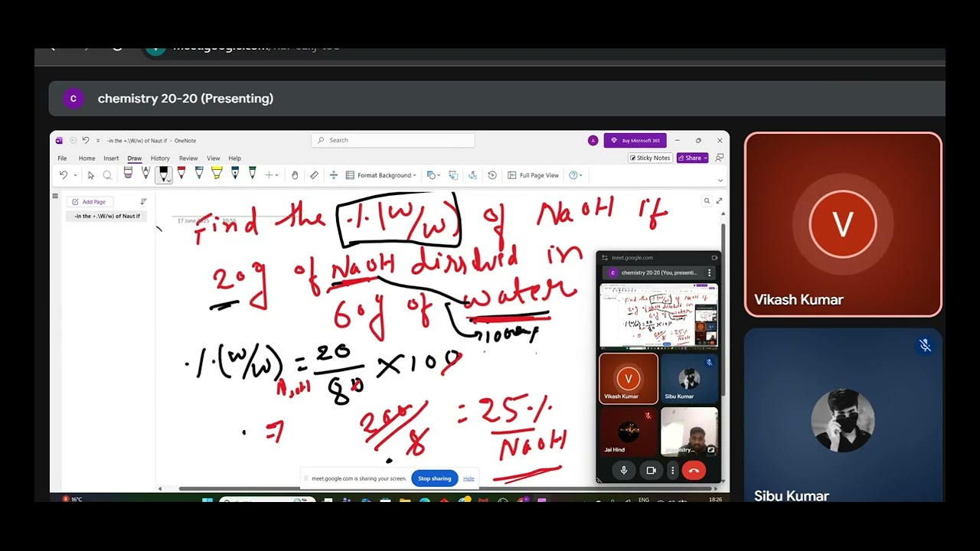Select the Lasso Select tool

(x=107, y=175)
